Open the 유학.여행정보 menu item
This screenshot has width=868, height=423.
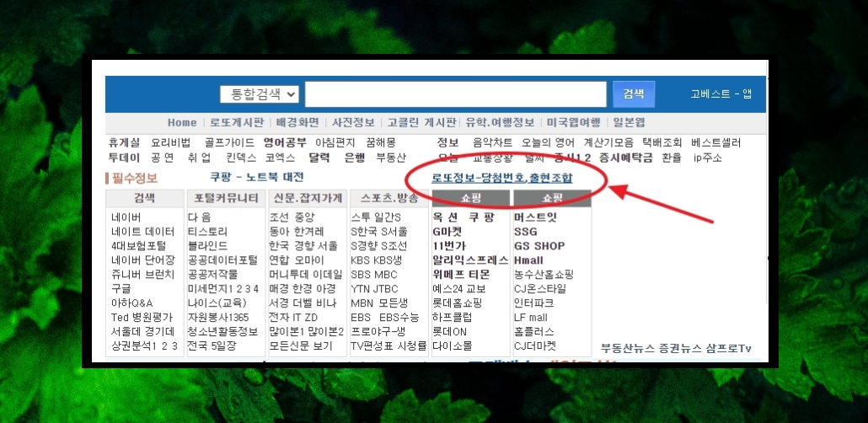(500, 123)
